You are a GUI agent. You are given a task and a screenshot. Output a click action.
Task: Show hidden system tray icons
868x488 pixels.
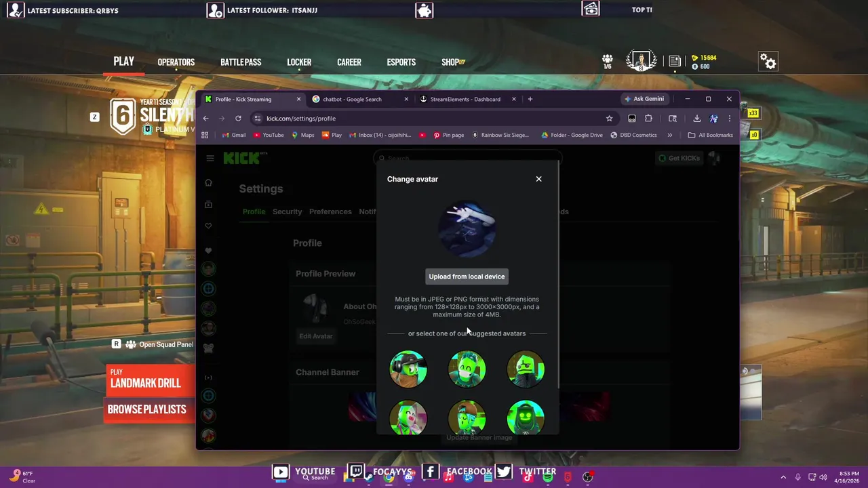783,477
